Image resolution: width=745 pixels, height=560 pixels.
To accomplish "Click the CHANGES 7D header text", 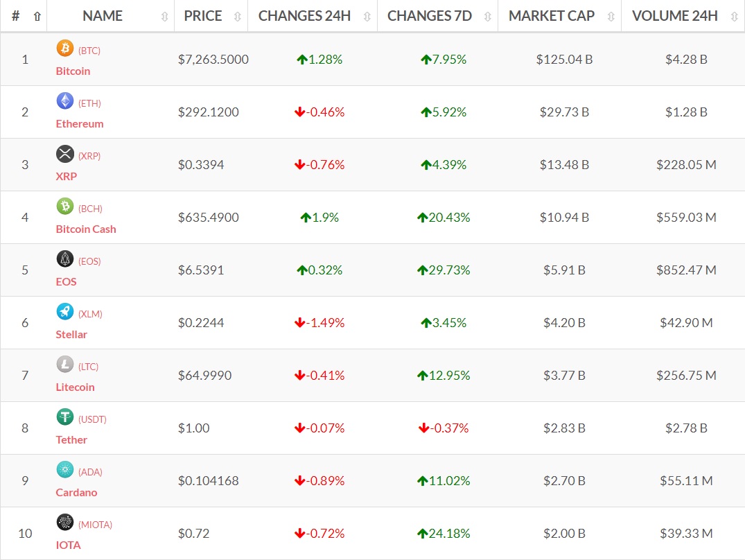I will pyautogui.click(x=430, y=16).
